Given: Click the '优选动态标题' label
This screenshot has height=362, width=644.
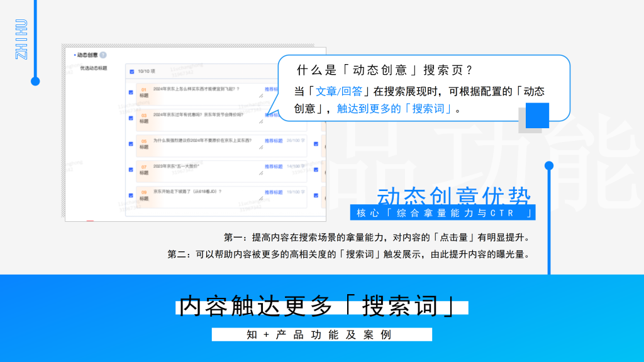Looking at the screenshot, I should tap(94, 68).
